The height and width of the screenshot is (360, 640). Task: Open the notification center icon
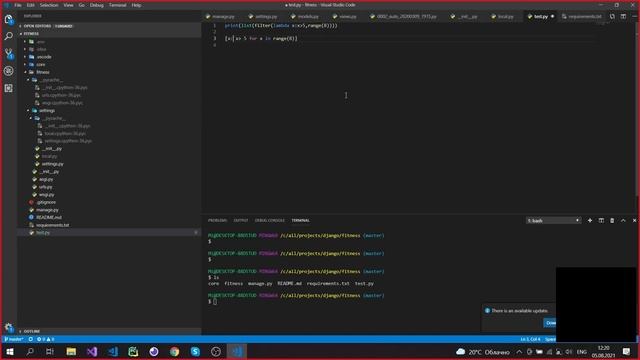point(627,351)
